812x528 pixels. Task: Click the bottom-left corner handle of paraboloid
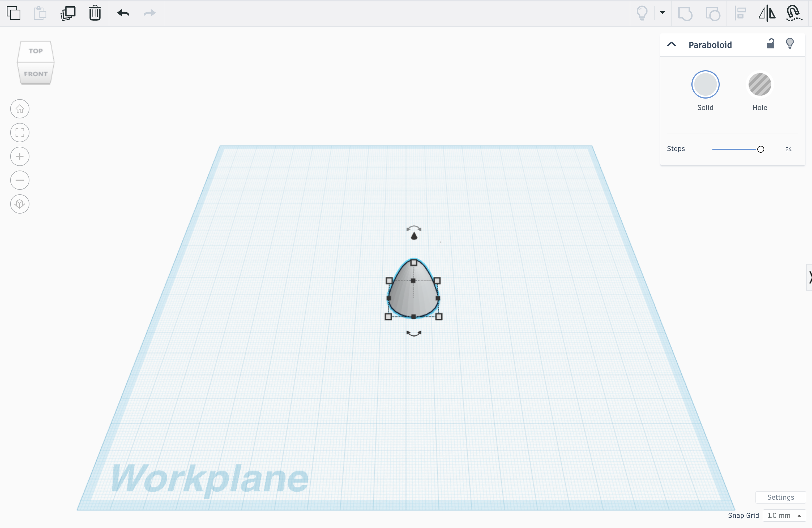click(x=388, y=317)
